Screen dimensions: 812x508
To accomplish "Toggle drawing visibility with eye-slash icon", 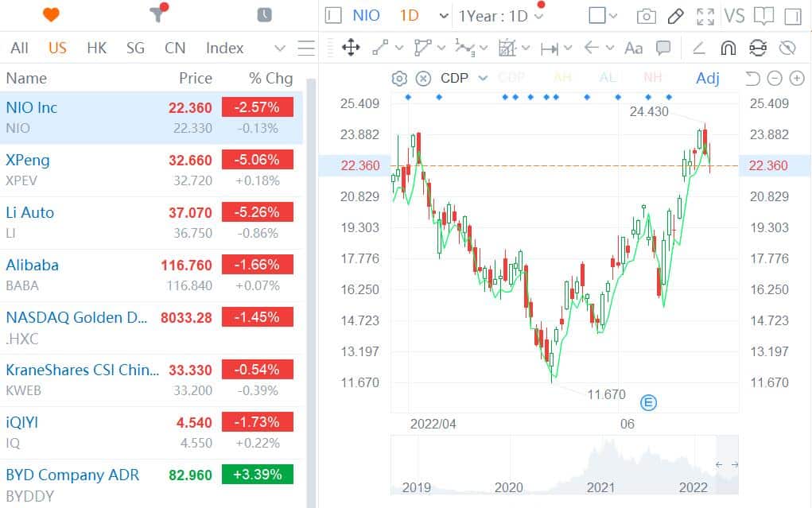I will point(787,48).
